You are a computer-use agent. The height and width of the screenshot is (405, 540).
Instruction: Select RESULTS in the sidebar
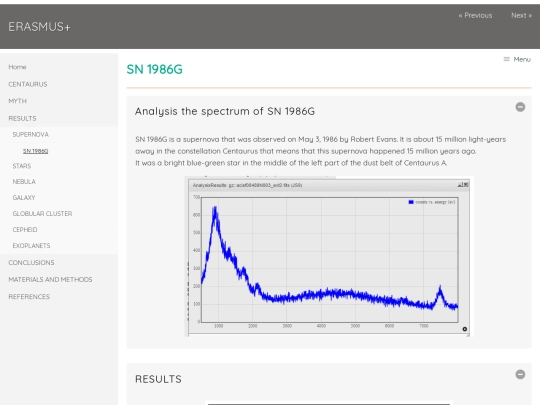point(22,118)
